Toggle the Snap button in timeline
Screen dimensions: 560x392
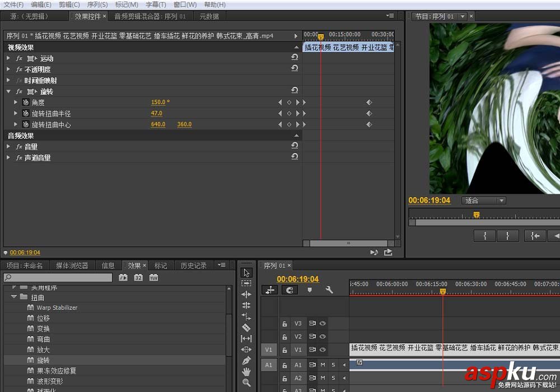[x=290, y=290]
